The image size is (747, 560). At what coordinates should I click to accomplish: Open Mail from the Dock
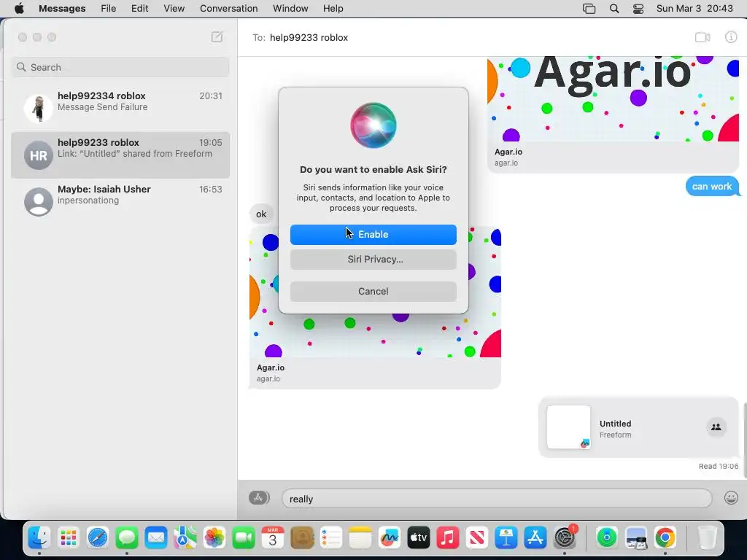pos(156,538)
